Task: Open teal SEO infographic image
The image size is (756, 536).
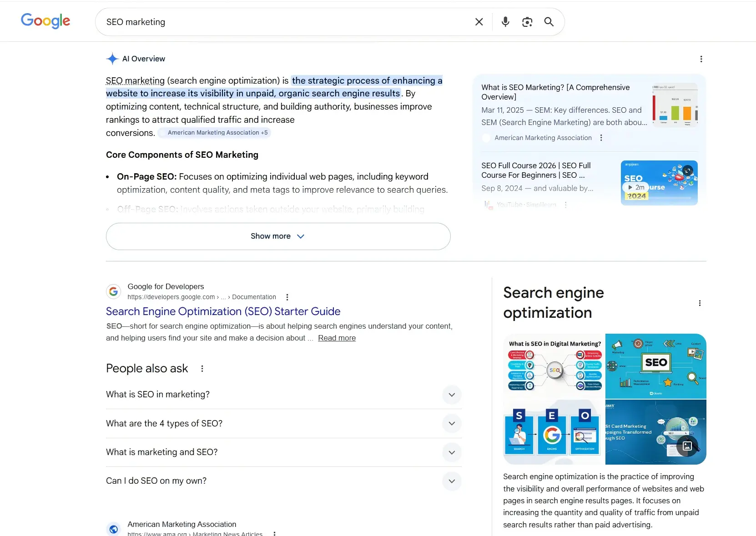Action: 656,366
